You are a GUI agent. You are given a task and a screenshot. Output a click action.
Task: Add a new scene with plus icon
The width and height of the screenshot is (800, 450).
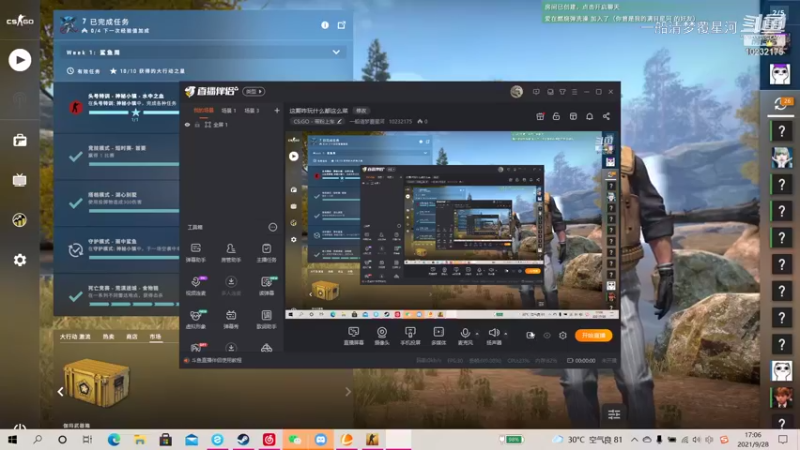[x=277, y=111]
